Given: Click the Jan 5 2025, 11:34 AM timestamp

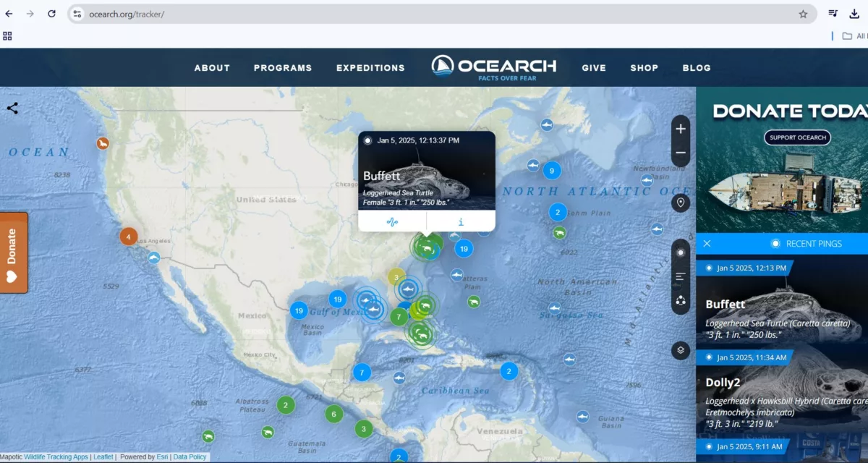Looking at the screenshot, I should click(x=750, y=357).
